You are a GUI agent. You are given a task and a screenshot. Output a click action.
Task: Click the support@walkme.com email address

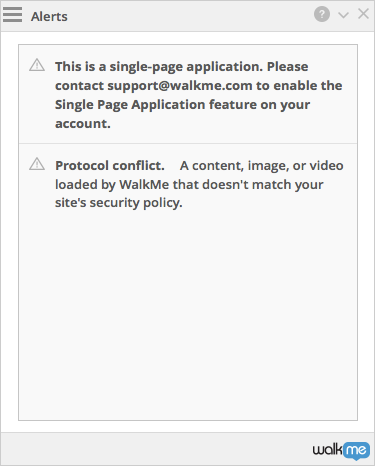tap(180, 86)
